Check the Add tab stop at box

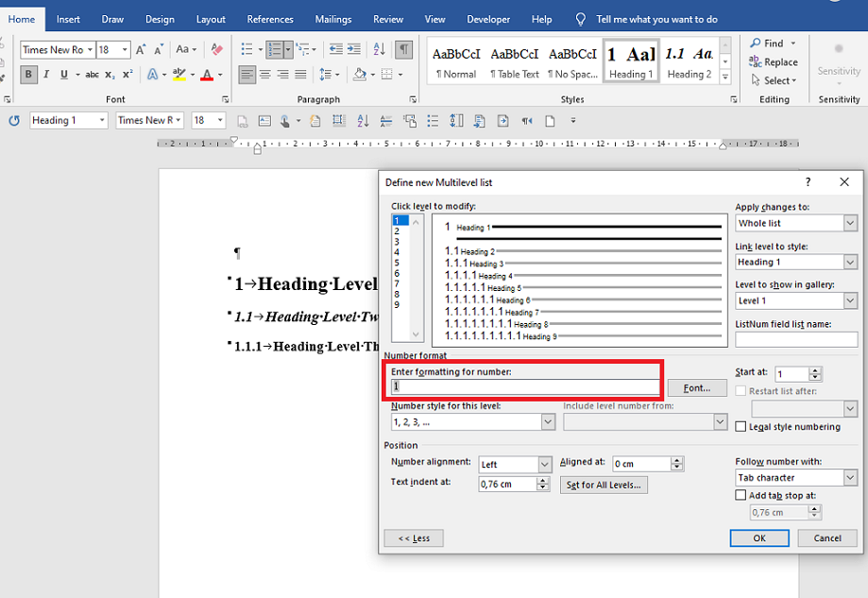click(x=741, y=495)
